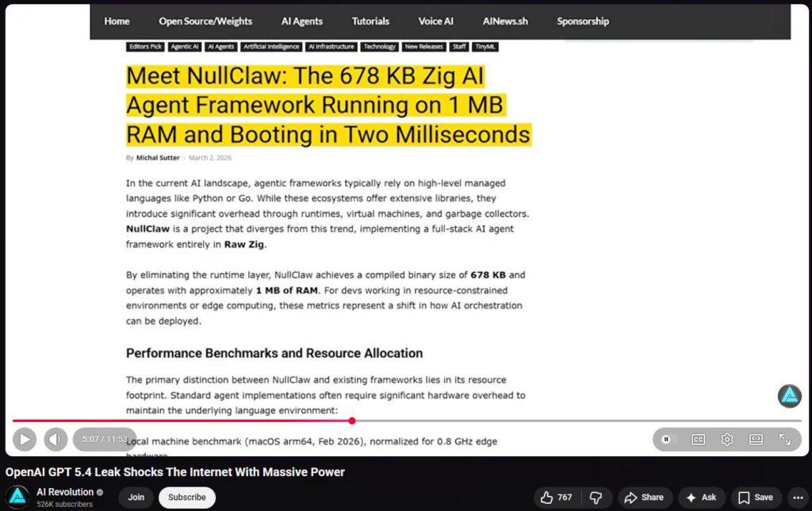Subscribe to the AI Revolution channel

click(x=187, y=498)
